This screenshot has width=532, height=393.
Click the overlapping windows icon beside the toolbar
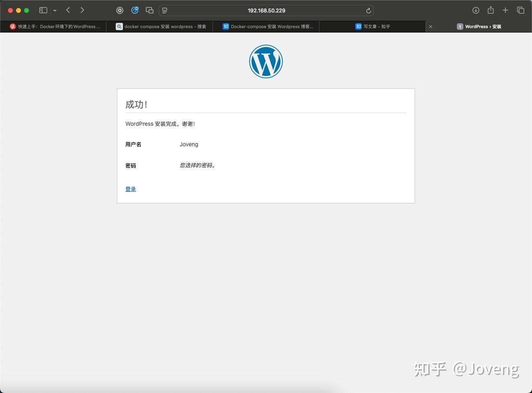149,10
